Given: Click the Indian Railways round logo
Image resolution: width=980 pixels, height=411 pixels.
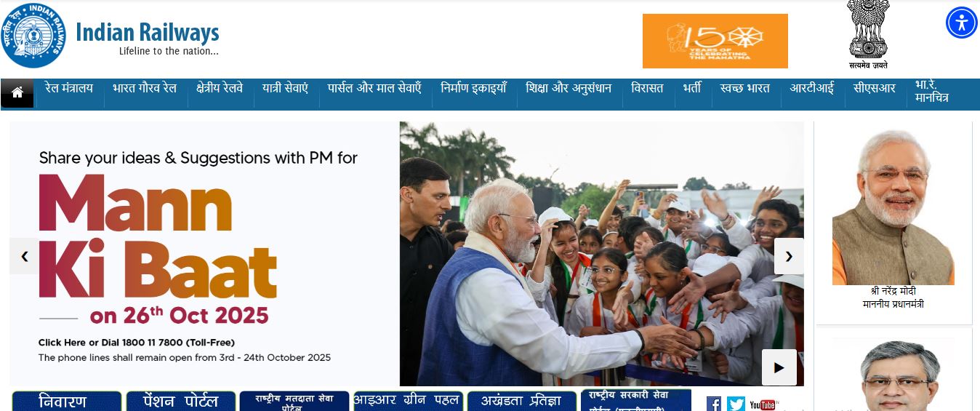Looking at the screenshot, I should (33, 35).
